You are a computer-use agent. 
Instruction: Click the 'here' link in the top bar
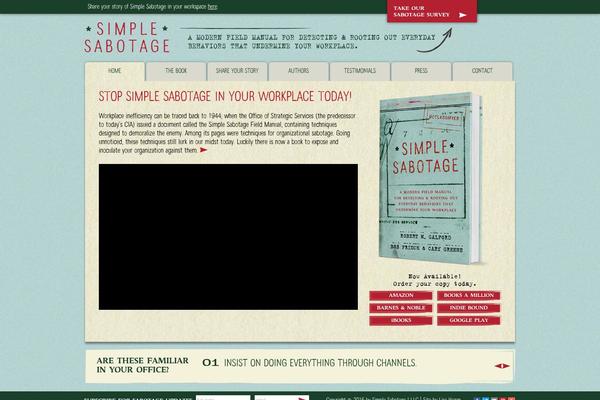(212, 7)
